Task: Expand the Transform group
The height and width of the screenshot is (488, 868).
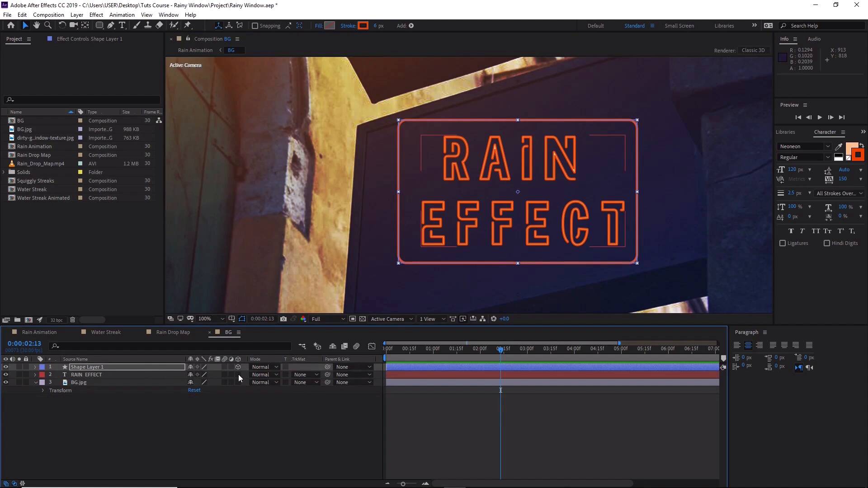Action: point(43,390)
